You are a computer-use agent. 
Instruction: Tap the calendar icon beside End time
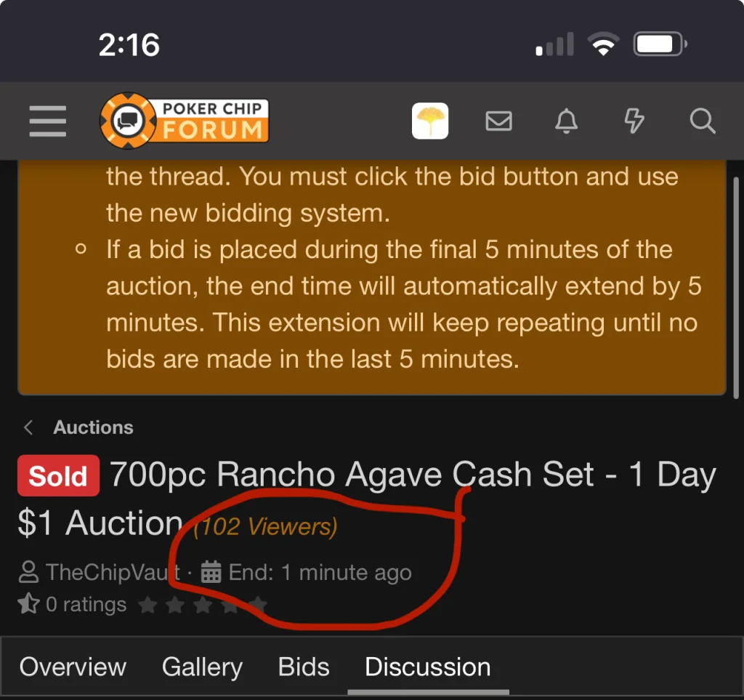click(211, 572)
